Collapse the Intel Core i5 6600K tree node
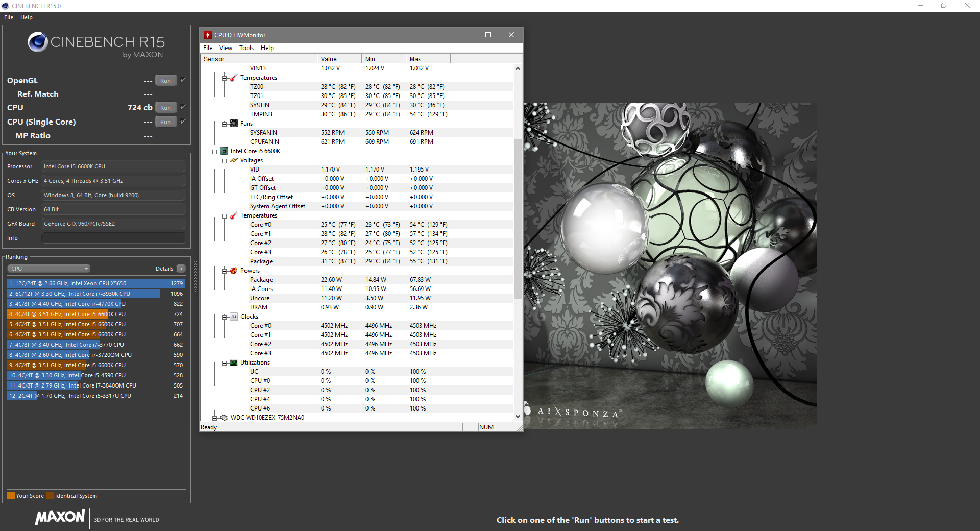 (215, 152)
